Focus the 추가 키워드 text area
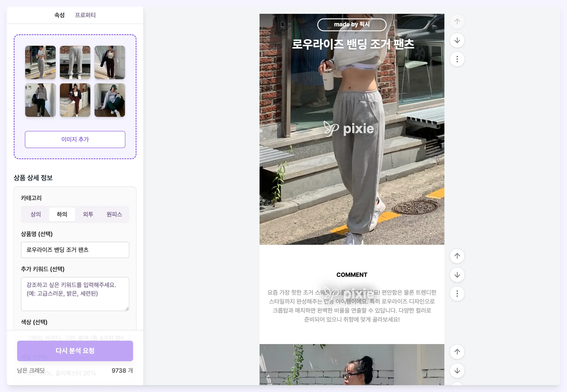The height and width of the screenshot is (392, 567). tap(75, 294)
